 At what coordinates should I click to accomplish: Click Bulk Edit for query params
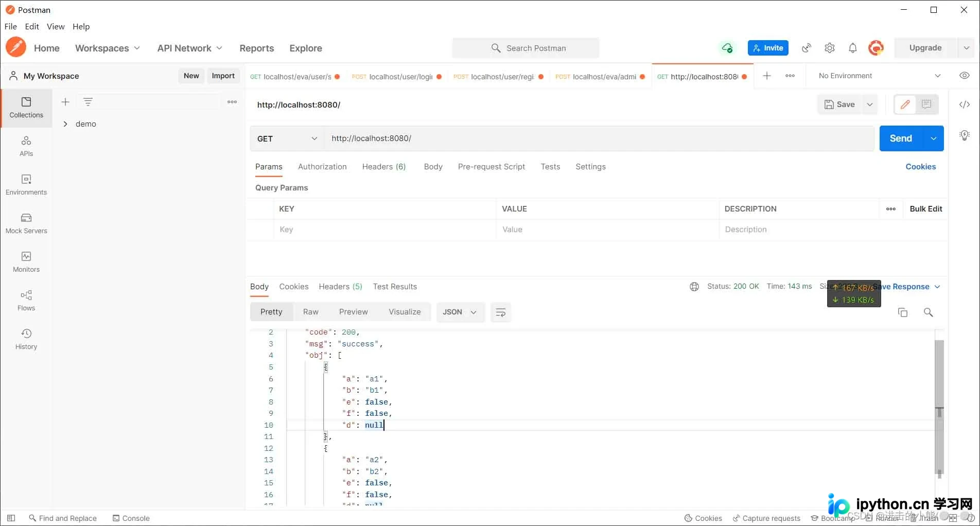[926, 209]
